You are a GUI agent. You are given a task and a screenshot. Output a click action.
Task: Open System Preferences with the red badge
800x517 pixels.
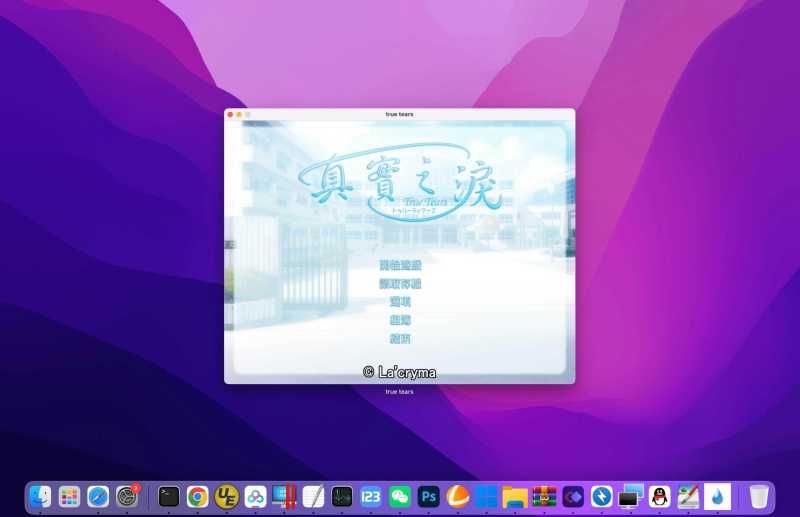click(127, 497)
